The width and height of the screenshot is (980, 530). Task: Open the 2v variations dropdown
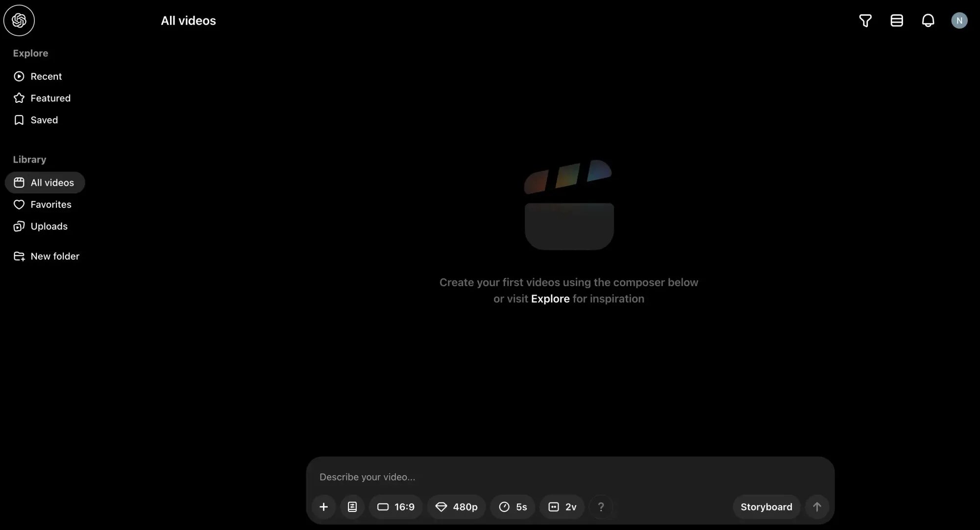[563, 507]
